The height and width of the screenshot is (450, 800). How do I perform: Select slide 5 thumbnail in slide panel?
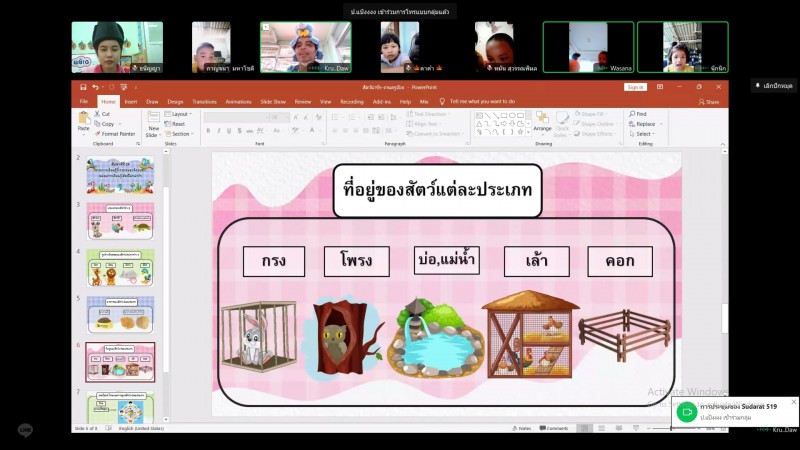(120, 314)
